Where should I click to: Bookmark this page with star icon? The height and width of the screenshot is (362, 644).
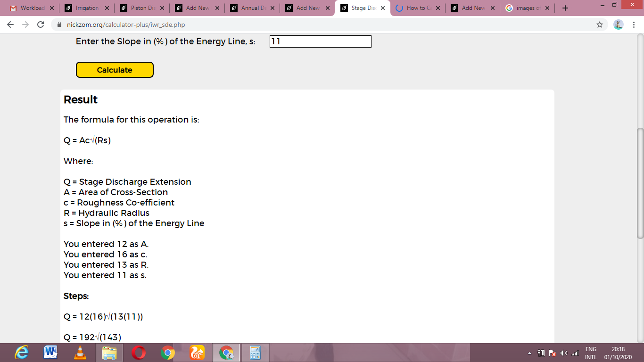(600, 25)
